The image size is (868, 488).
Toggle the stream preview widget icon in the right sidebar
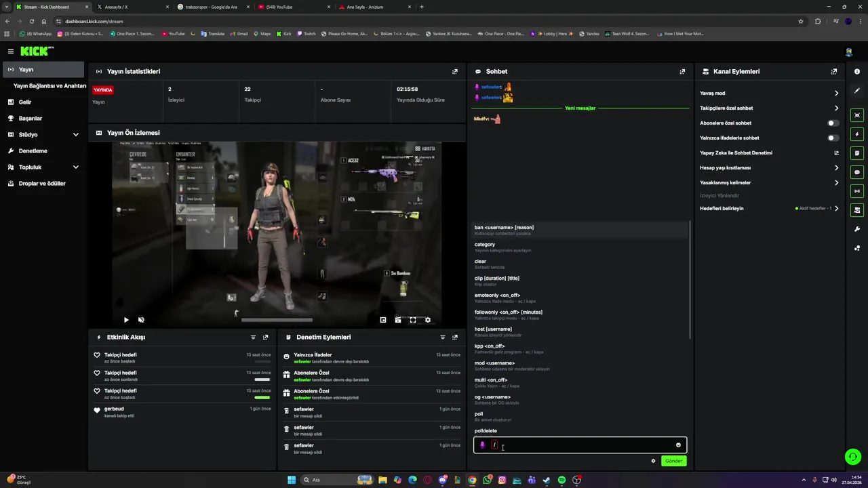[857, 115]
